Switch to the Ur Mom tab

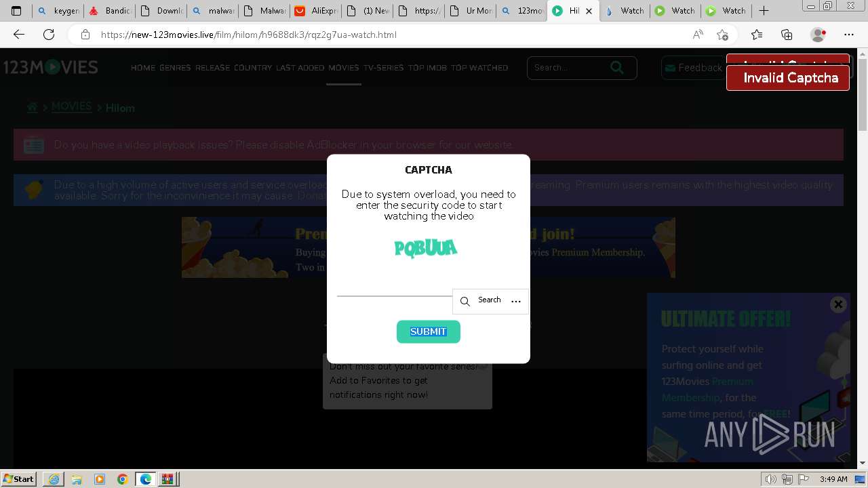click(x=470, y=11)
